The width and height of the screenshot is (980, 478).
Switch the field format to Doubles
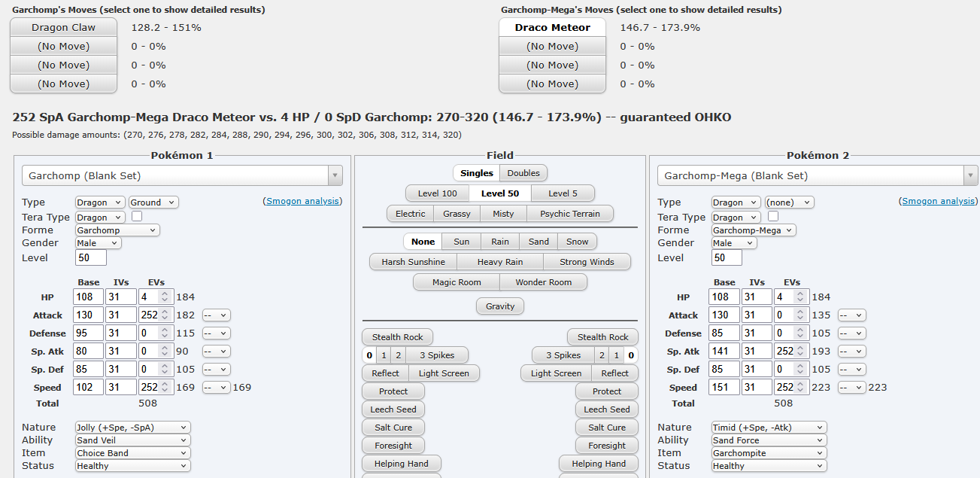pyautogui.click(x=523, y=173)
